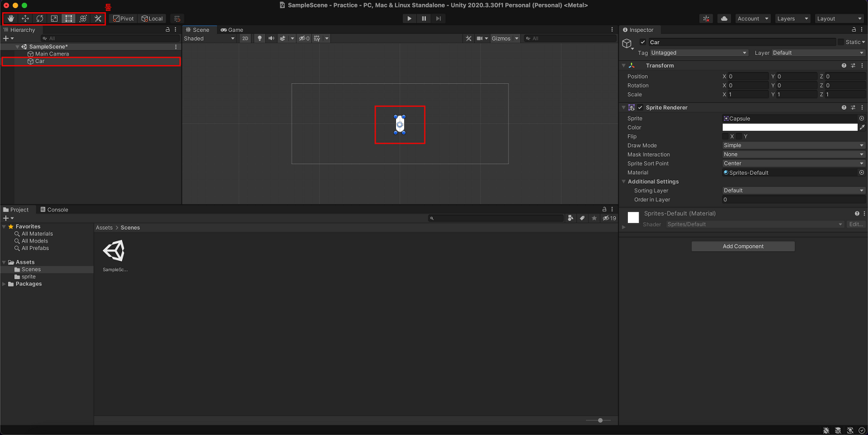The image size is (868, 435).
Task: Open the Shaded draw mode dropdown
Action: [210, 39]
